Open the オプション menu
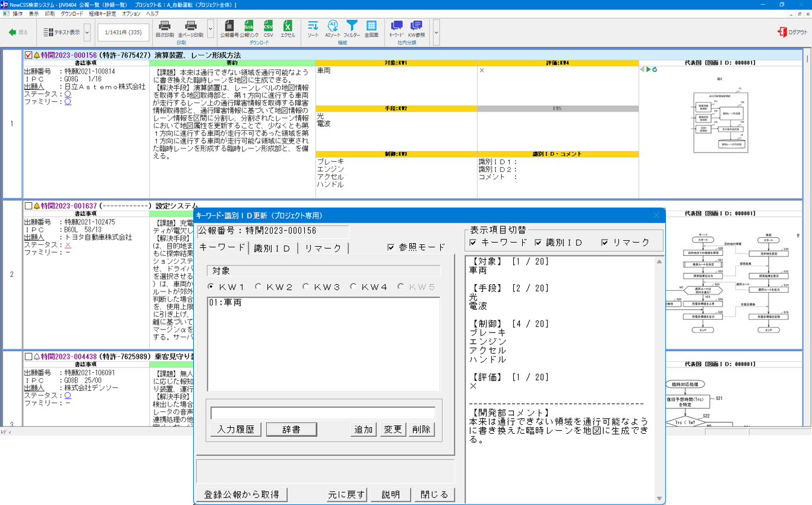Viewport: 812px width, 505px height. coord(131,13)
